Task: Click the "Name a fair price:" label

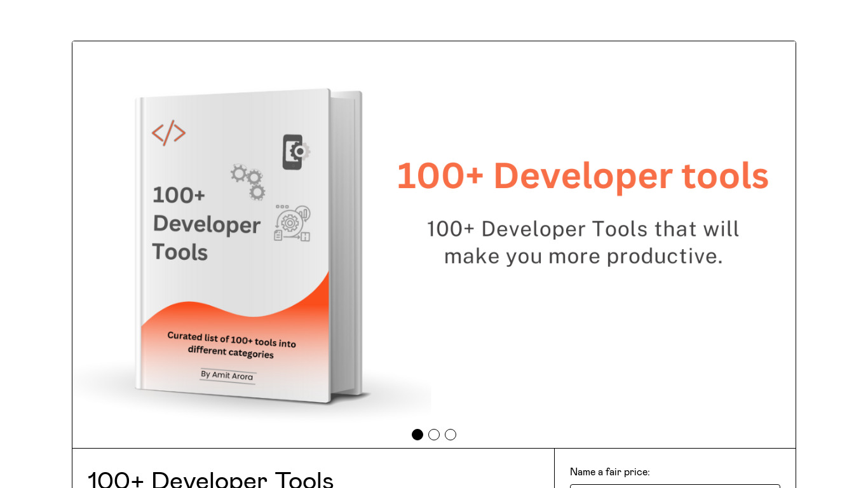Action: click(610, 472)
